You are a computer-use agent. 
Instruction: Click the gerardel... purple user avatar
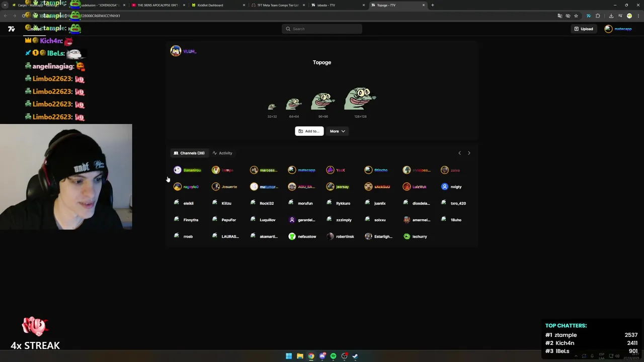(292, 220)
